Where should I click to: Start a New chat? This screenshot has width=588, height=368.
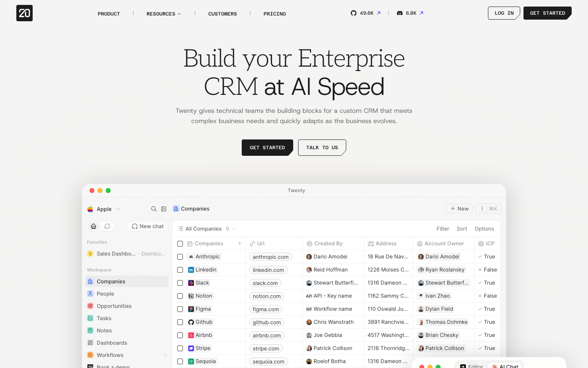click(148, 226)
